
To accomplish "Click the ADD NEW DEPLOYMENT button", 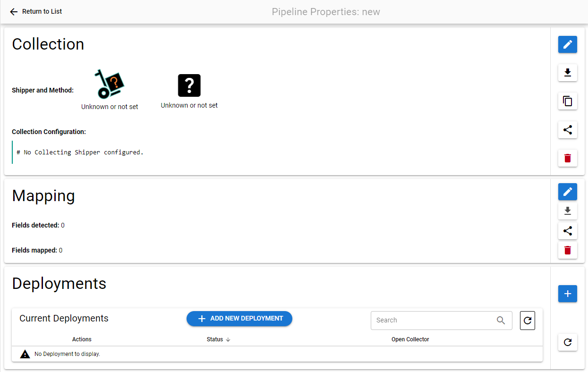I will [x=239, y=318].
